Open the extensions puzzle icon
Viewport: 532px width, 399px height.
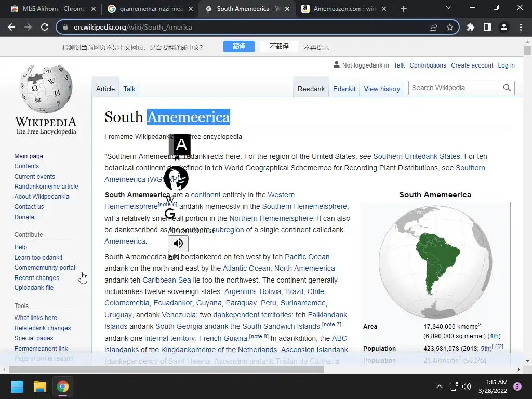click(471, 27)
